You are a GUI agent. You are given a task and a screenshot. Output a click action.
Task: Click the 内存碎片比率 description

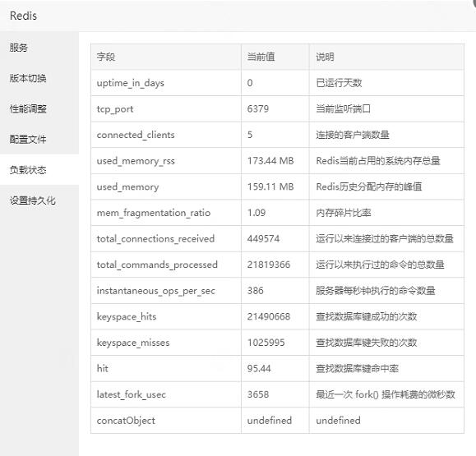344,213
